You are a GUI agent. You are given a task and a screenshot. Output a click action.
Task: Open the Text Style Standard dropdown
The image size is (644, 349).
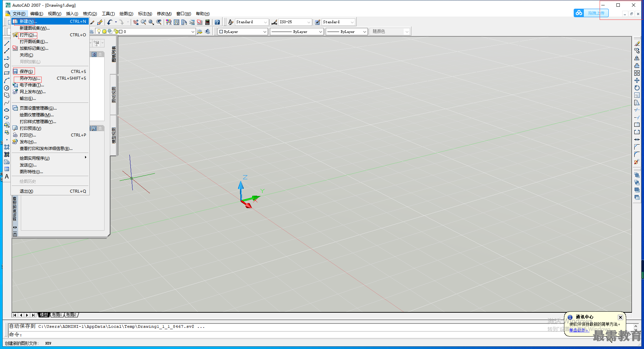[x=265, y=22]
